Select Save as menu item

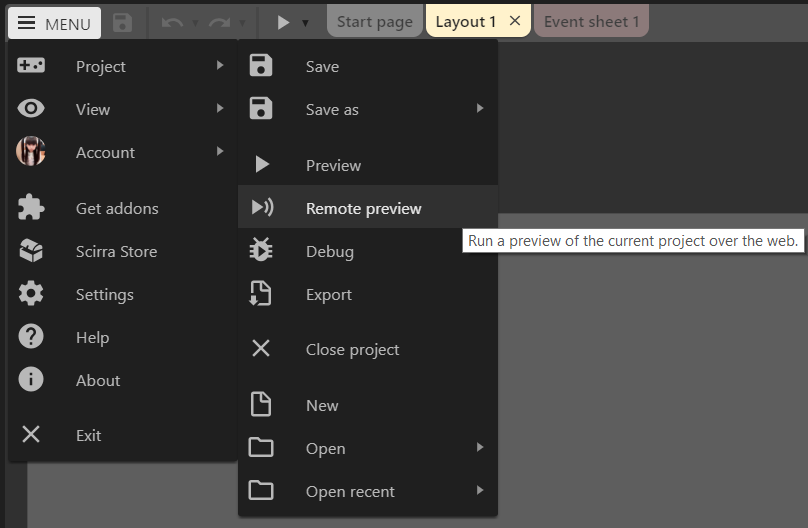pos(368,109)
